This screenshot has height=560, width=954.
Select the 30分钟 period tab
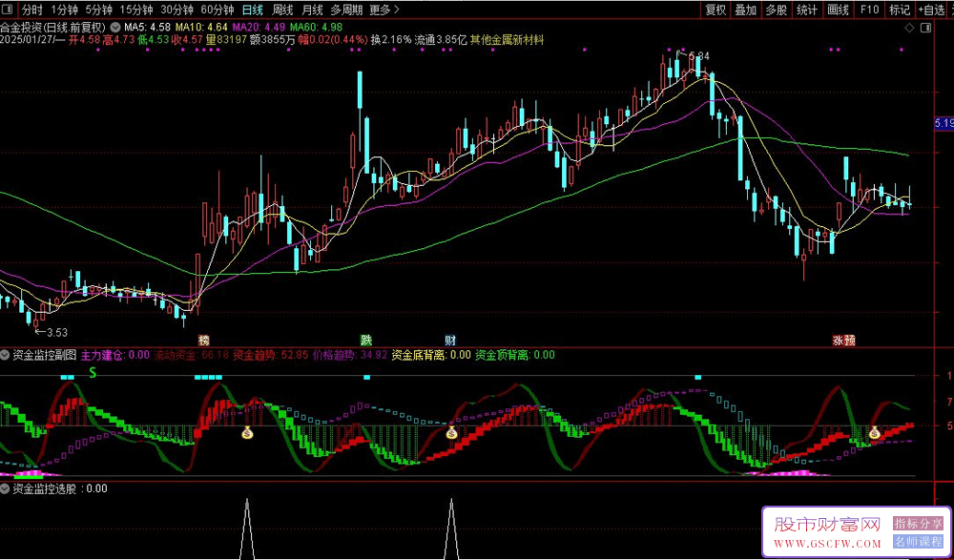[177, 10]
